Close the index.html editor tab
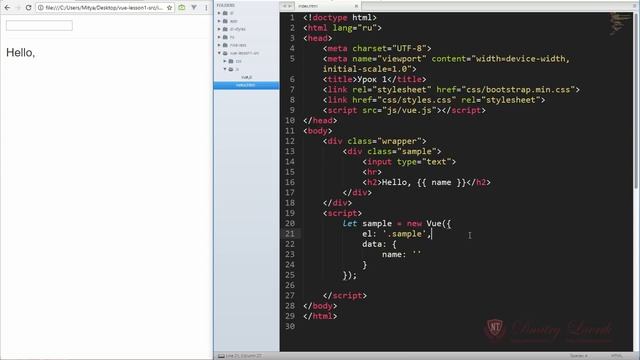This screenshot has width=640, height=360. 356,6
